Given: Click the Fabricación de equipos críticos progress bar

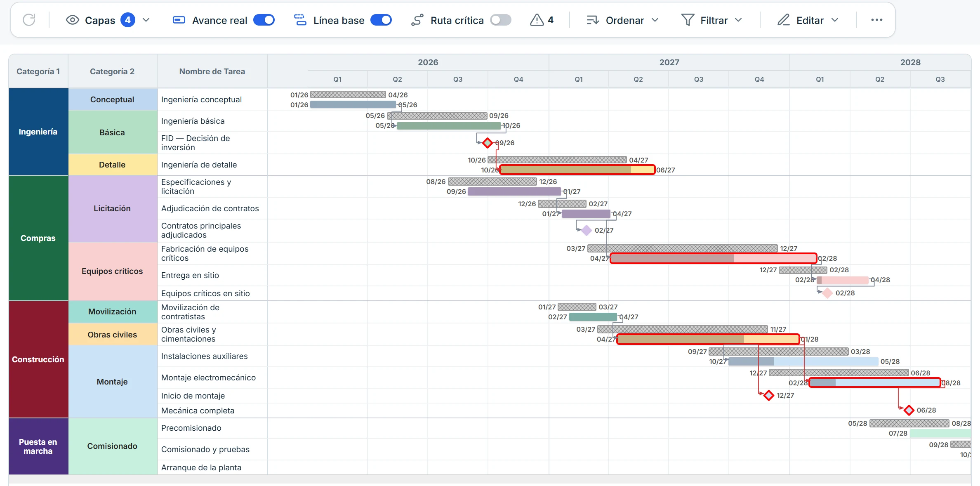Looking at the screenshot, I should tap(713, 258).
